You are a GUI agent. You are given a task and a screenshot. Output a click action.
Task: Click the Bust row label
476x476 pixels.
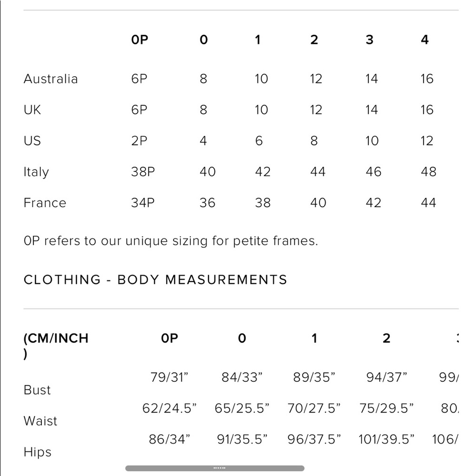click(x=37, y=390)
